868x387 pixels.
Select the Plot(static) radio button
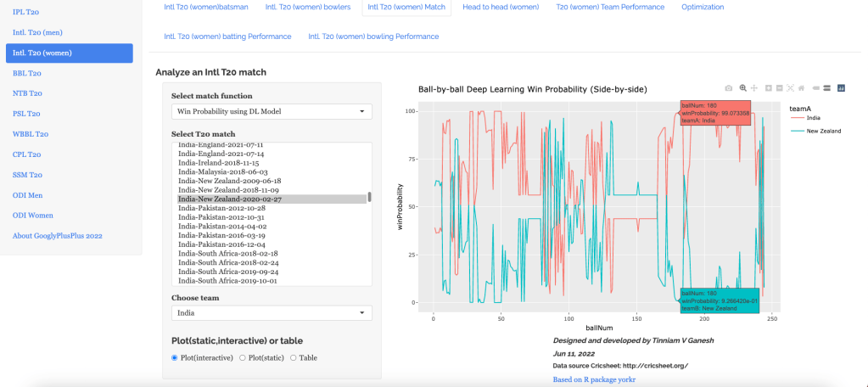[243, 358]
